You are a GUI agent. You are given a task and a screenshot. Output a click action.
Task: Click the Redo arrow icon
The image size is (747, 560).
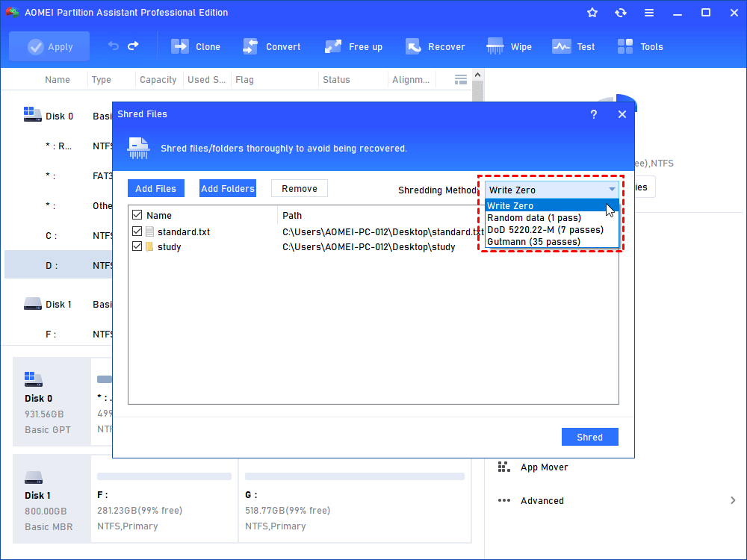tap(133, 46)
